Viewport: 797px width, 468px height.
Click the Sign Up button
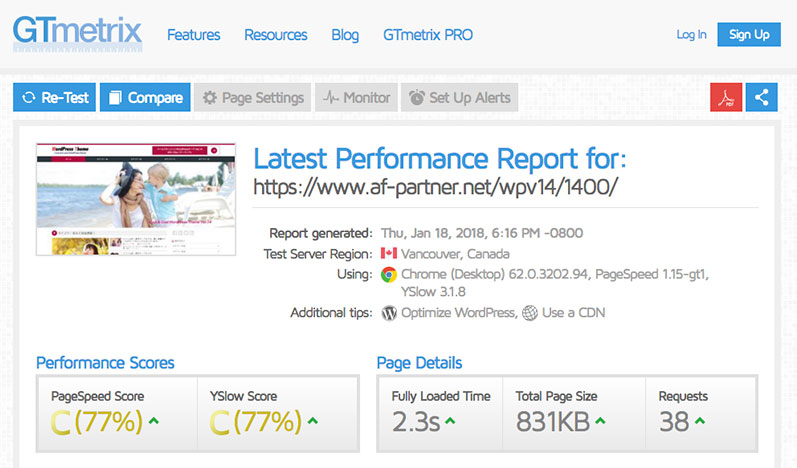(749, 34)
